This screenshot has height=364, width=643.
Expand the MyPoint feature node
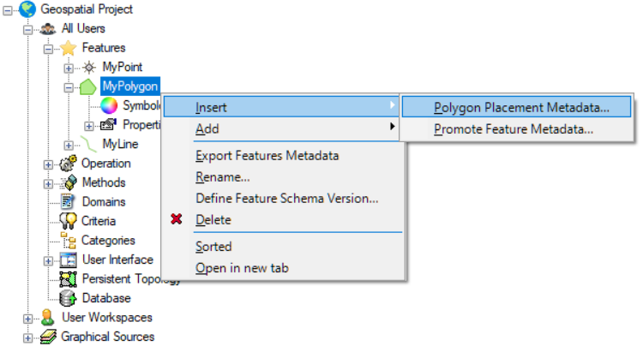[69, 68]
